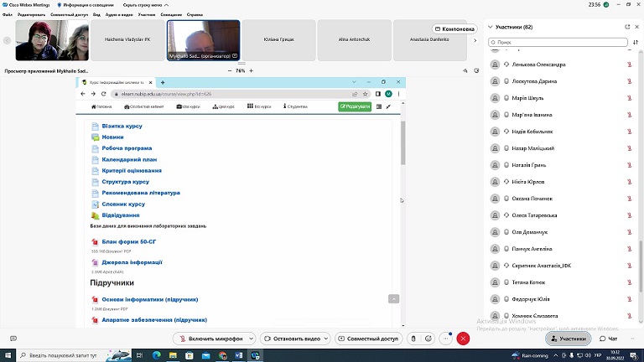Stop video with Остановить видео button

point(292,339)
